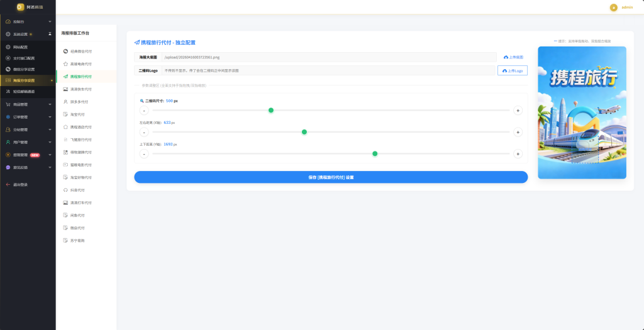644x330 pixels.
Task: Decrease 上下距离 Y轴 with minus button
Action: click(x=144, y=154)
